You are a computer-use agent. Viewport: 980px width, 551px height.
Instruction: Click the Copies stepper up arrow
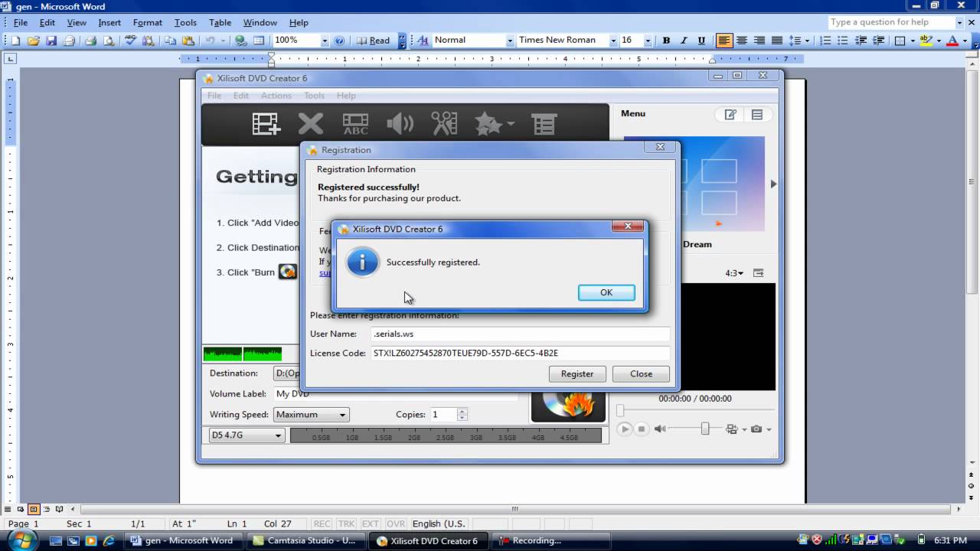tap(462, 411)
